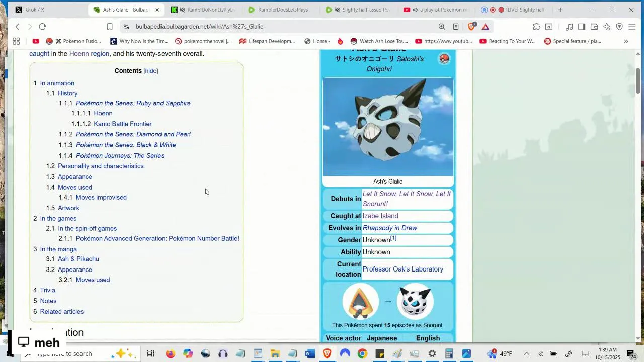Open the Brave Wallet icon
This screenshot has height=362, width=644.
click(594, 27)
